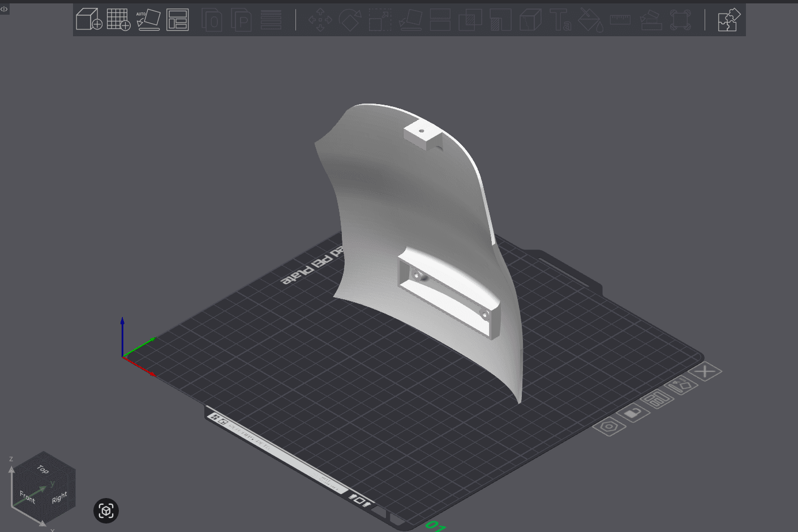Lock the current build plate
Image resolution: width=798 pixels, height=532 pixels.
click(634, 411)
